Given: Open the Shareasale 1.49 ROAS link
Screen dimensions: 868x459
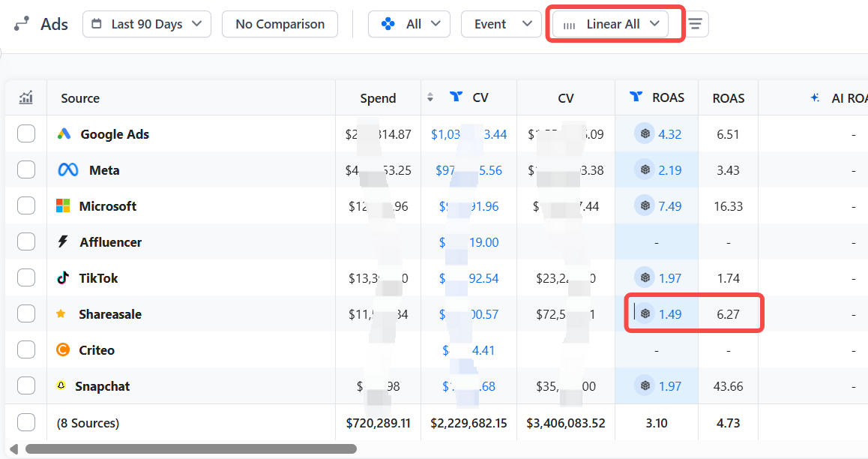Looking at the screenshot, I should [670, 314].
